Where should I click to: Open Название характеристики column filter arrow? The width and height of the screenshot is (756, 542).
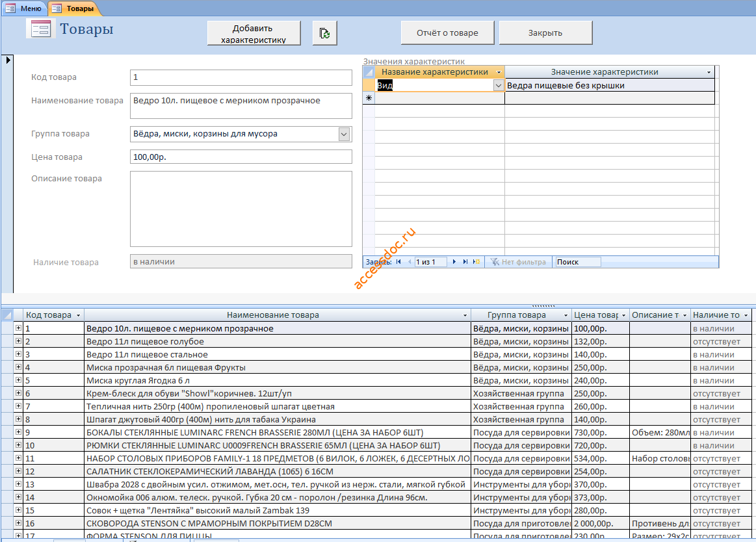(x=499, y=72)
